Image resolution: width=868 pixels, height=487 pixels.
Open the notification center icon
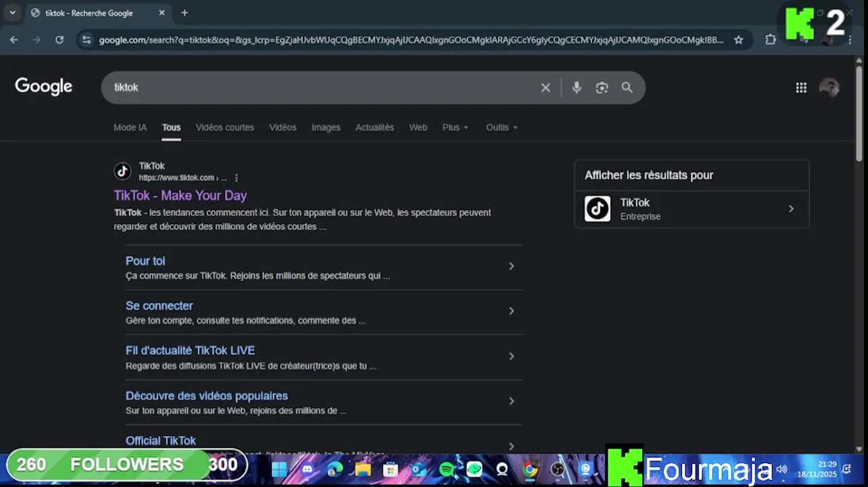[846, 469]
